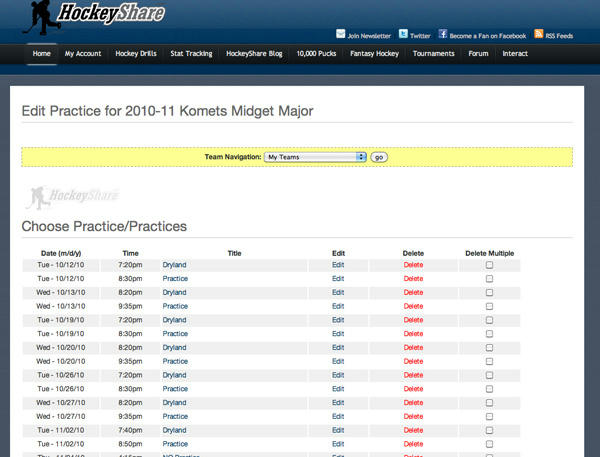Click the Facebook icon in the header
600x457 pixels.
(x=443, y=34)
